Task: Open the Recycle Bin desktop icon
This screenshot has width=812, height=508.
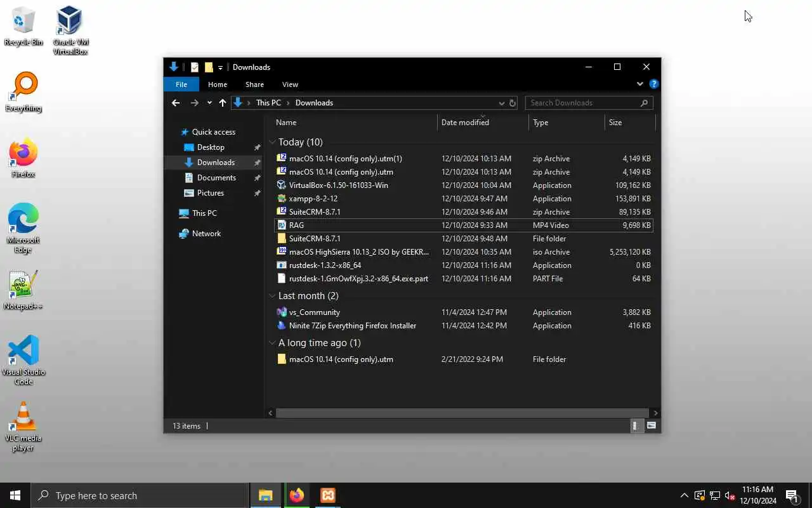Action: coord(23,26)
